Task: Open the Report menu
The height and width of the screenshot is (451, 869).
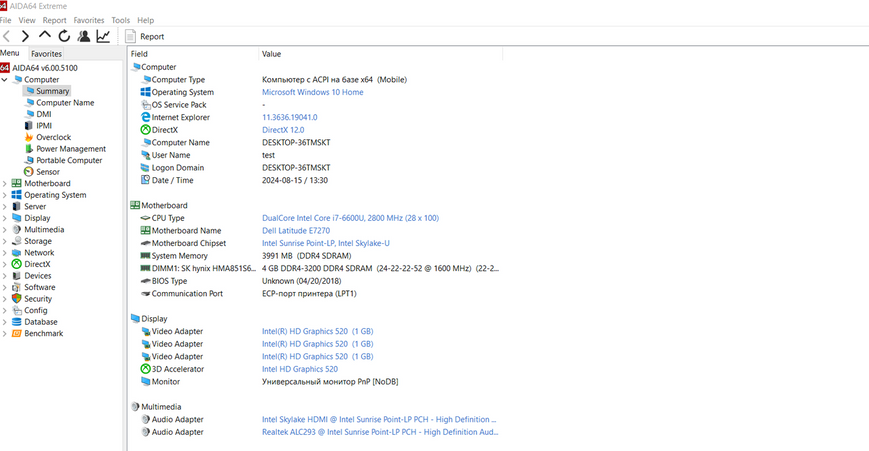Action: [x=54, y=20]
